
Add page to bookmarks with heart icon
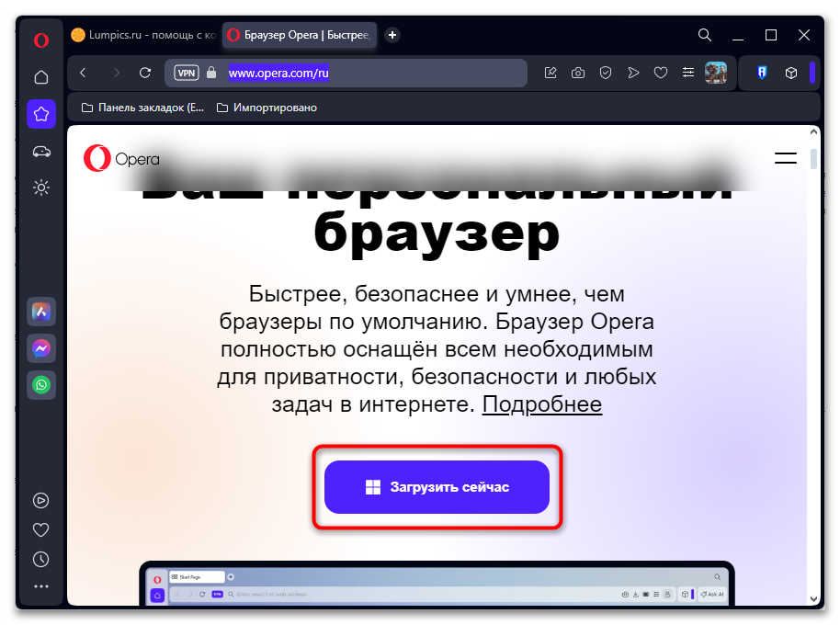pyautogui.click(x=661, y=73)
